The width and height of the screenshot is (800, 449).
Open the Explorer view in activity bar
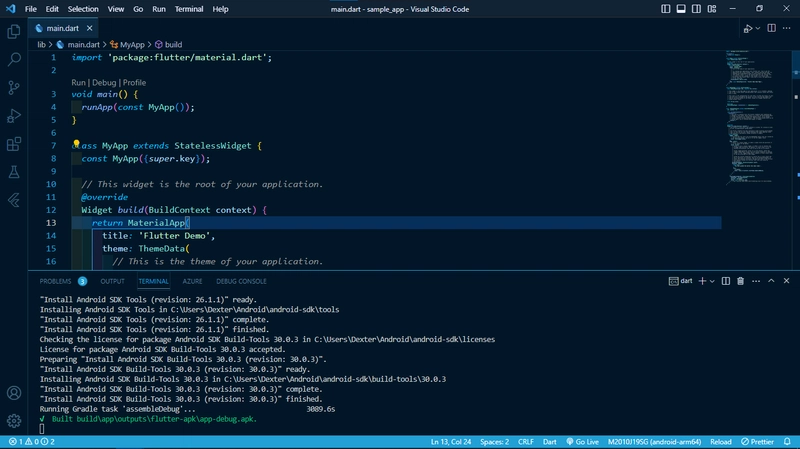tap(14, 32)
